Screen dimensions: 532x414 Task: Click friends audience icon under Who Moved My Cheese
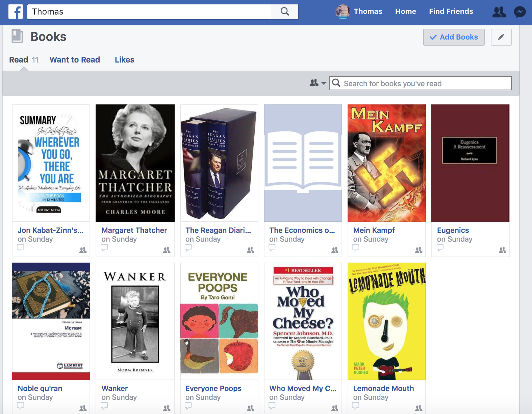point(335,408)
